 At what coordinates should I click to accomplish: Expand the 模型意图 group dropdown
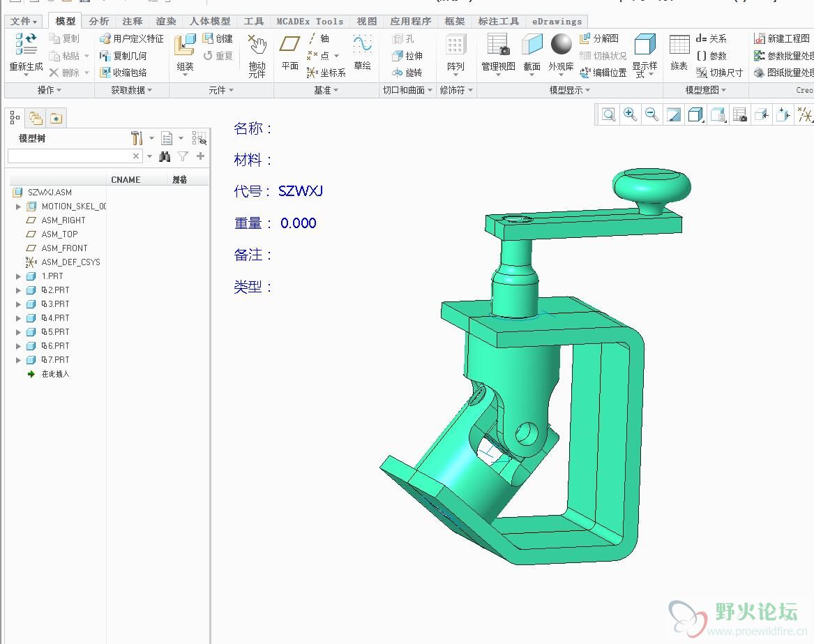(x=705, y=90)
